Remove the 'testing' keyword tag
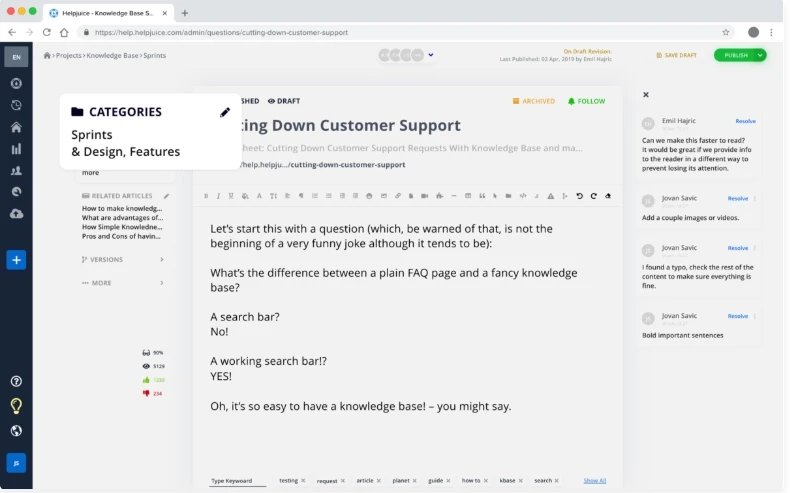Image resolution: width=790 pixels, height=493 pixels. 303,481
